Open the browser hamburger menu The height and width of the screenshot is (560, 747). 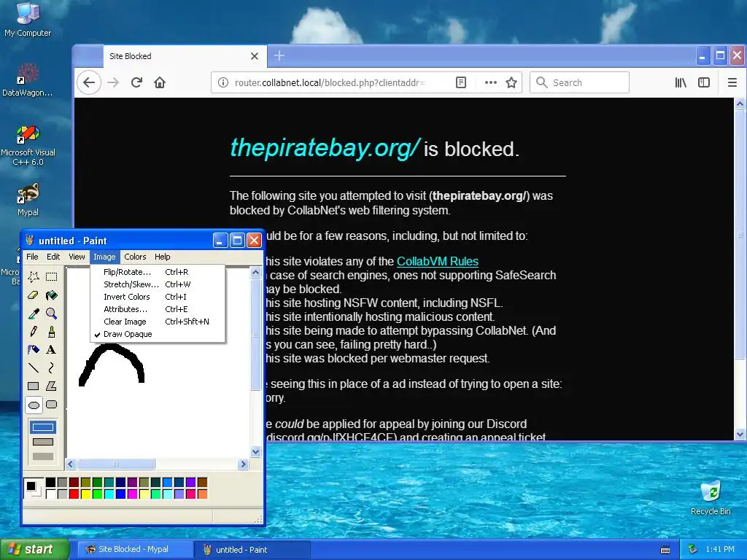pyautogui.click(x=732, y=82)
